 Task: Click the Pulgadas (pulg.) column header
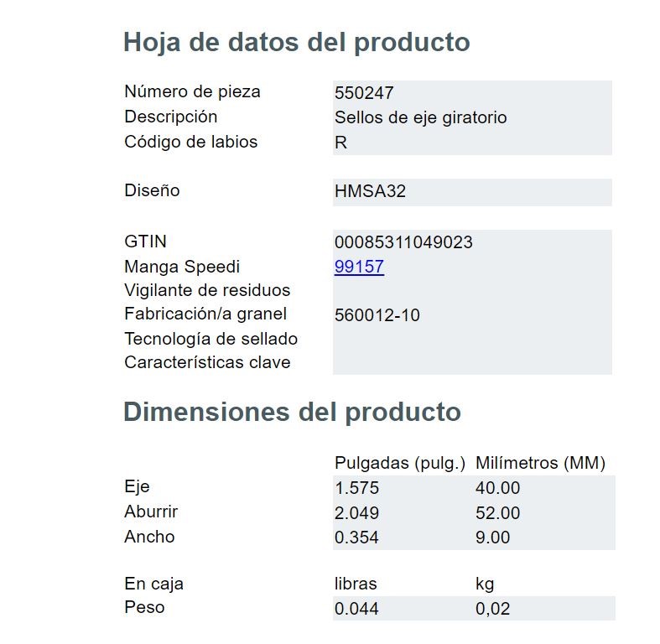pos(400,463)
